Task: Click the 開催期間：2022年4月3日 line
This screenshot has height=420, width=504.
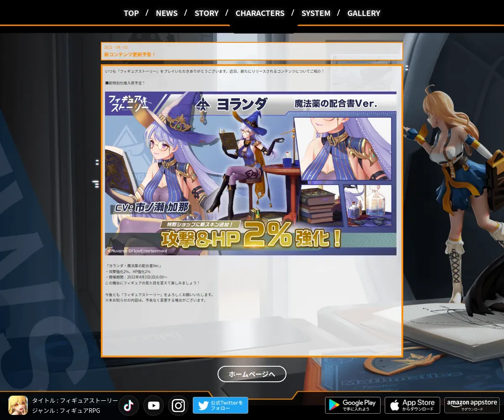Action: click(x=136, y=277)
